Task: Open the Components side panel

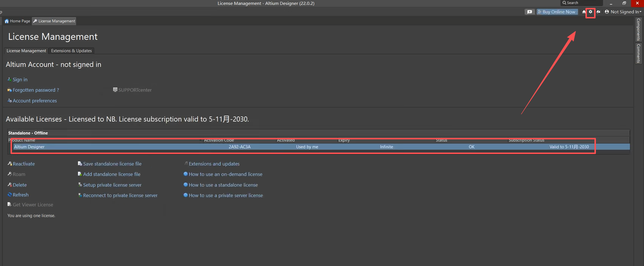Action: (x=638, y=29)
